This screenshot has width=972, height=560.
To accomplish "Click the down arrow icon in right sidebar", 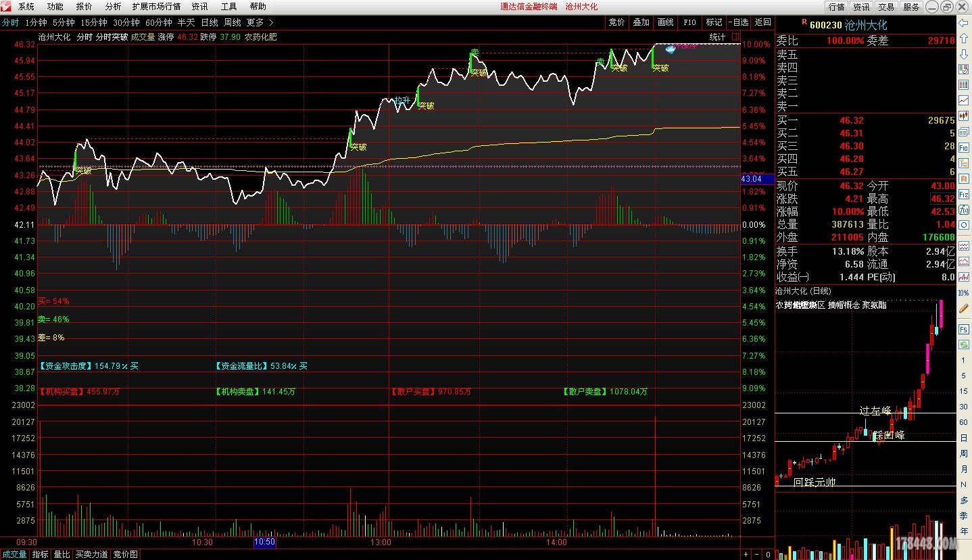I will point(963,53).
